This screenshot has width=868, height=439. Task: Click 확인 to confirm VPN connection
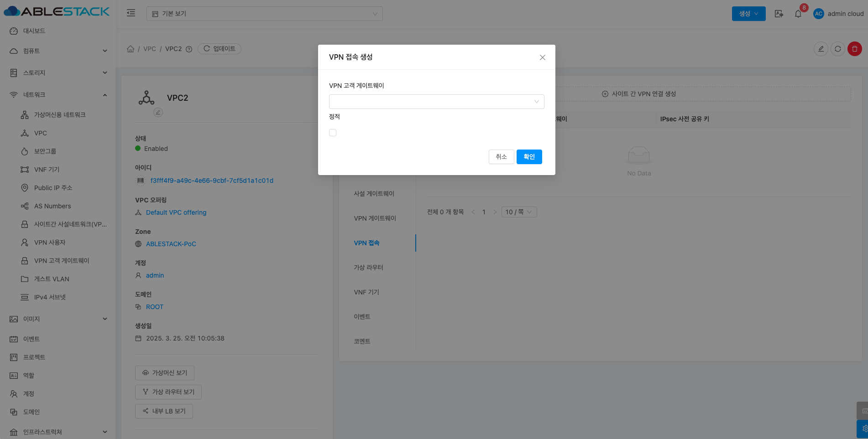point(529,157)
